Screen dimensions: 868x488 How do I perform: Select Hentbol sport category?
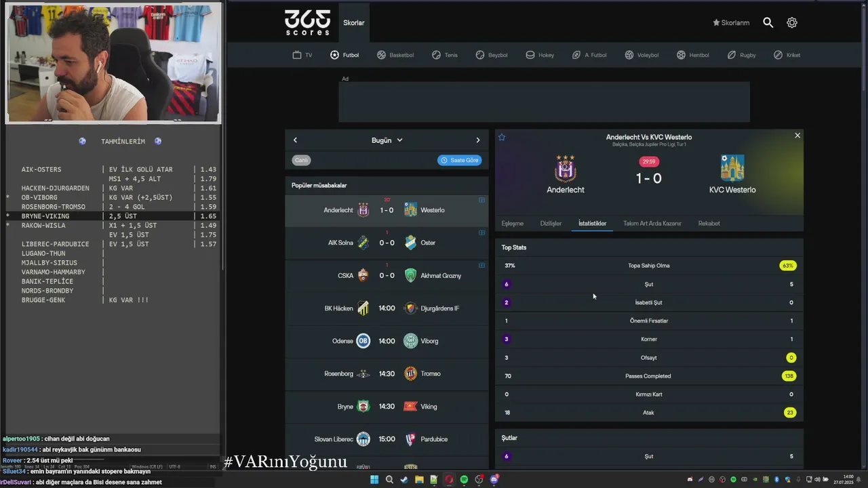[693, 55]
